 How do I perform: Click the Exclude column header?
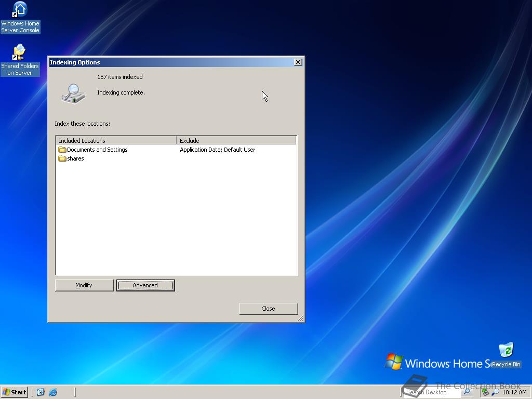(x=236, y=140)
